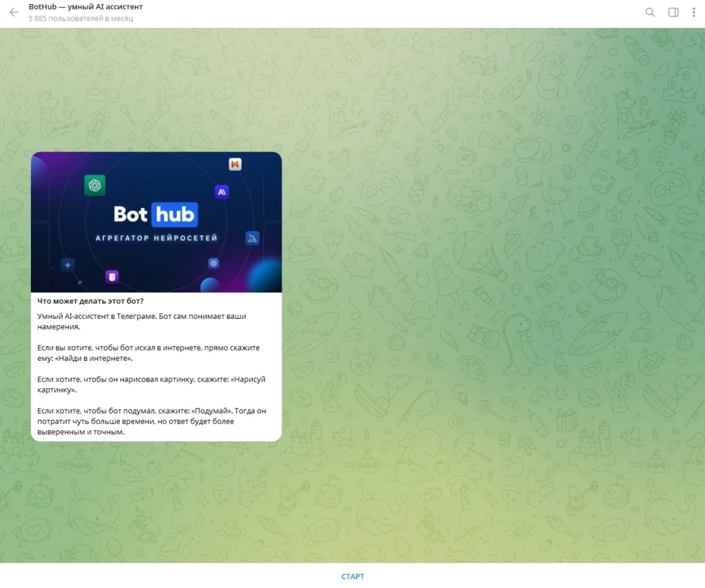Go back using the arrow icon
This screenshot has height=588, width=705.
[14, 12]
